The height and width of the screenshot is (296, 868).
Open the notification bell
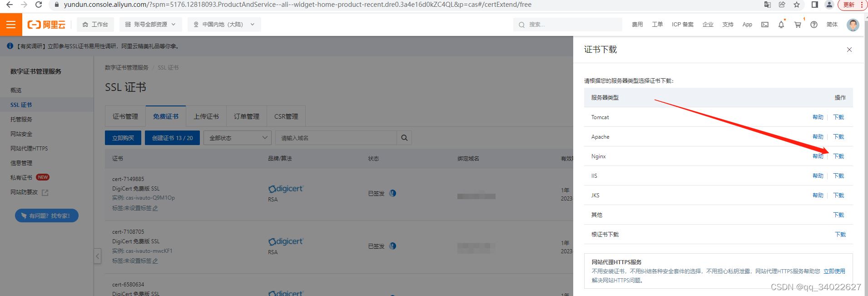pos(781,25)
